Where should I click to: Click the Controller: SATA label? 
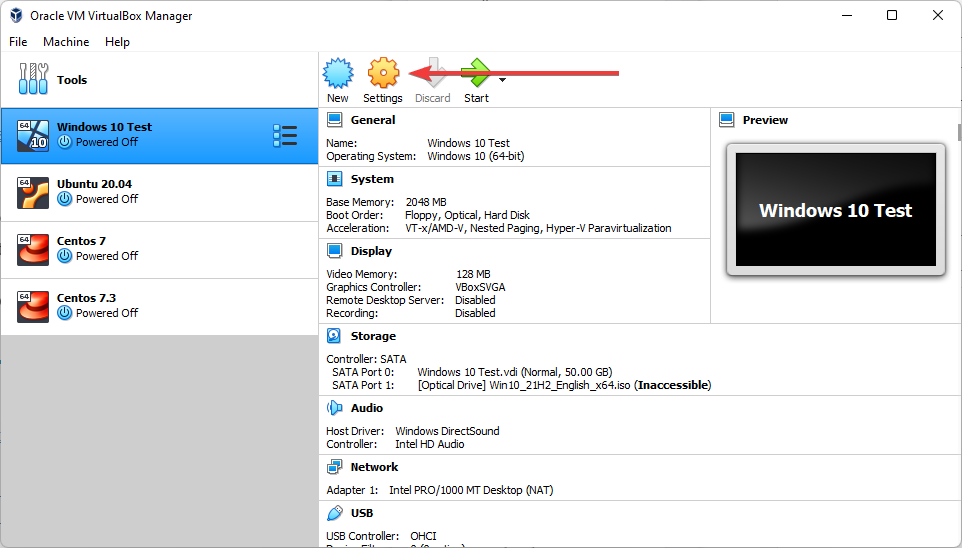pos(366,359)
